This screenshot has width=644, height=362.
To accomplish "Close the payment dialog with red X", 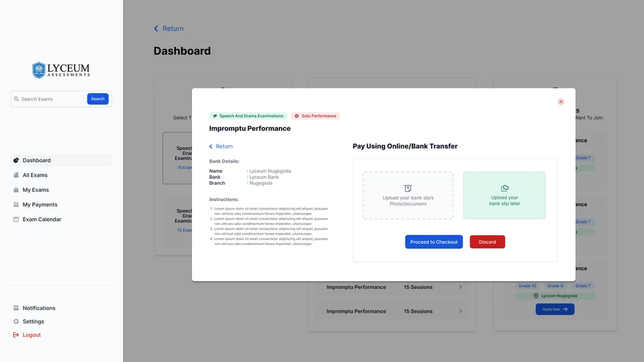I will (x=561, y=102).
